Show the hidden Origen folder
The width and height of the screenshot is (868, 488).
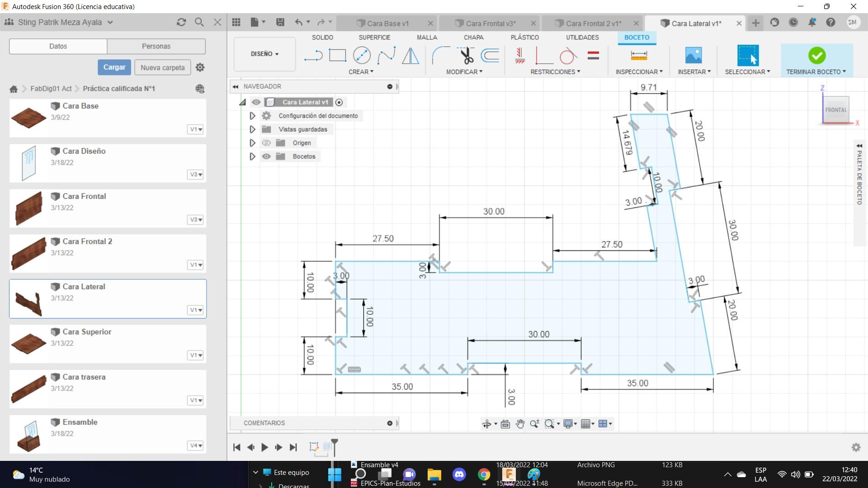[266, 143]
